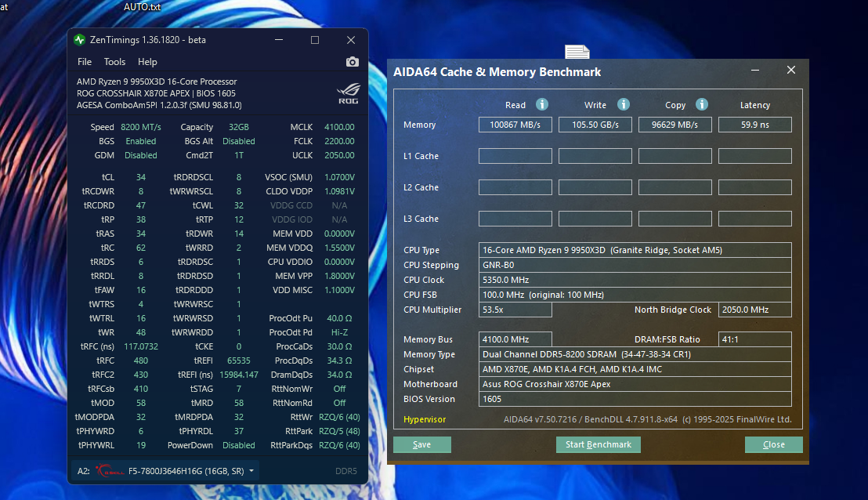Screen dimensions: 868x500
Task: Click the Close button in AIDA64
Action: coord(773,444)
